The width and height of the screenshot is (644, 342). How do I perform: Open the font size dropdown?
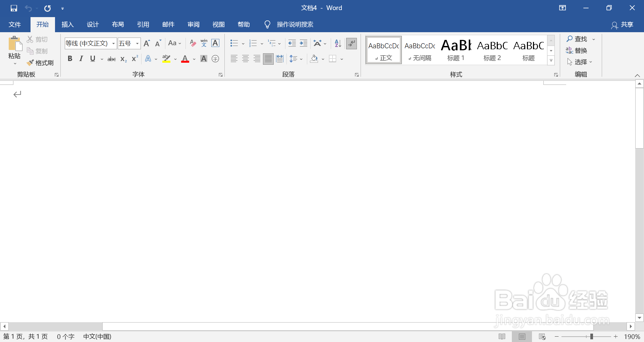coord(137,43)
